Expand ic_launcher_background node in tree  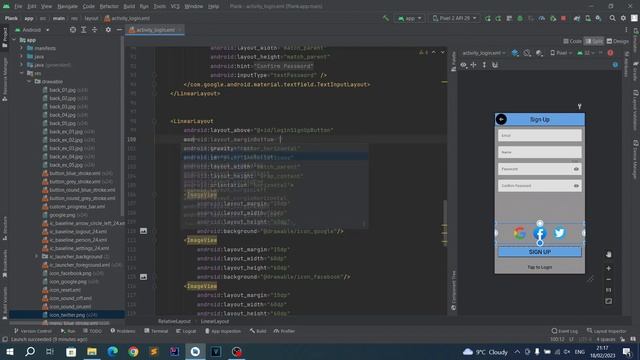coord(36,256)
